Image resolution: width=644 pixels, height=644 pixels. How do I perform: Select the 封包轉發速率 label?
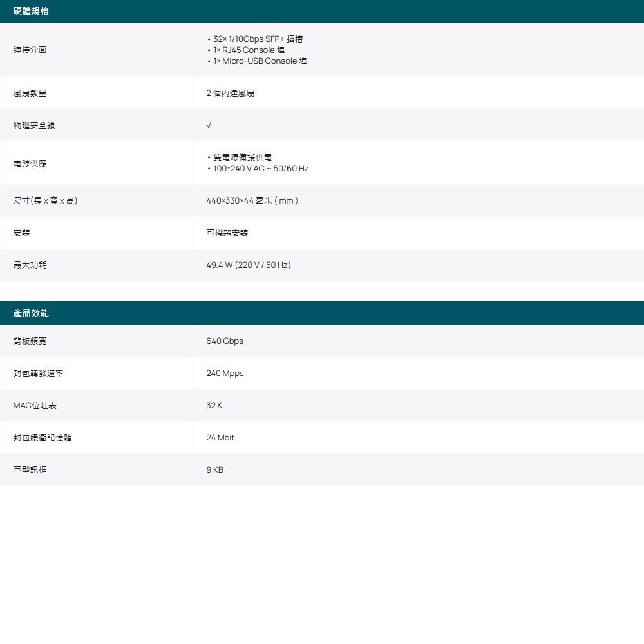(38, 373)
